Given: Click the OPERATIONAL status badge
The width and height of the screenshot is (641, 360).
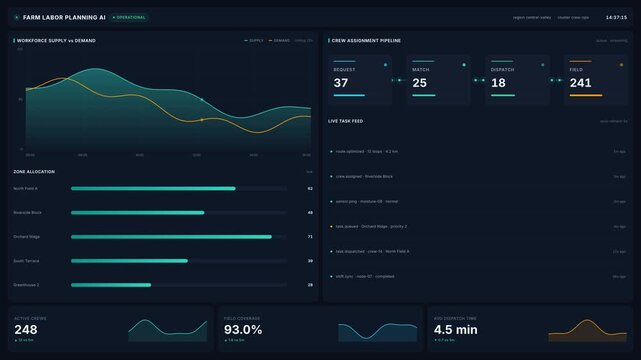Looking at the screenshot, I should 129,18.
